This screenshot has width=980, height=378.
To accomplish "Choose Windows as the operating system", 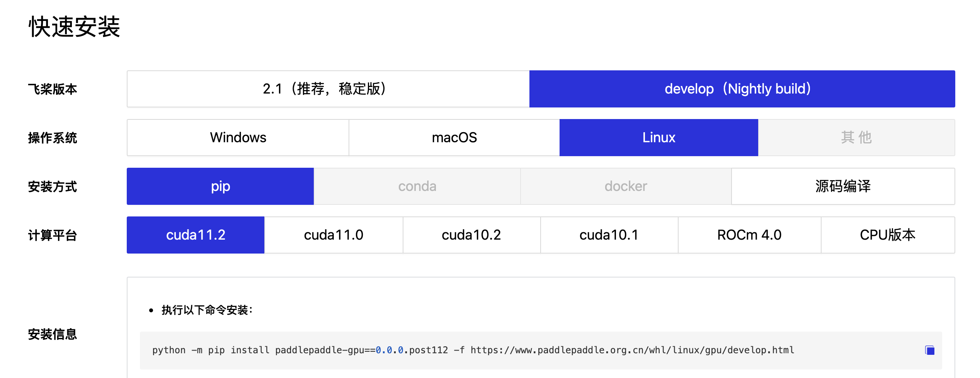I will tap(237, 137).
